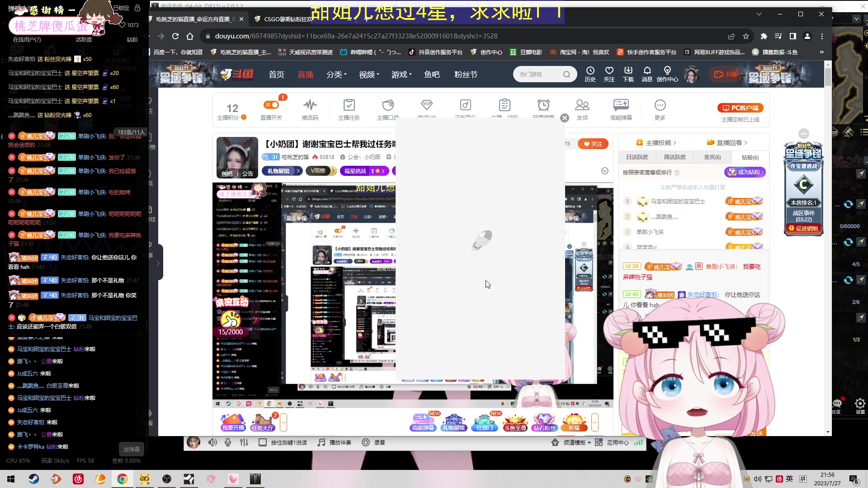Screen dimensions: 868x488
Task: Toggle the 按住侧键1说话 checkbox
Action: point(262,442)
